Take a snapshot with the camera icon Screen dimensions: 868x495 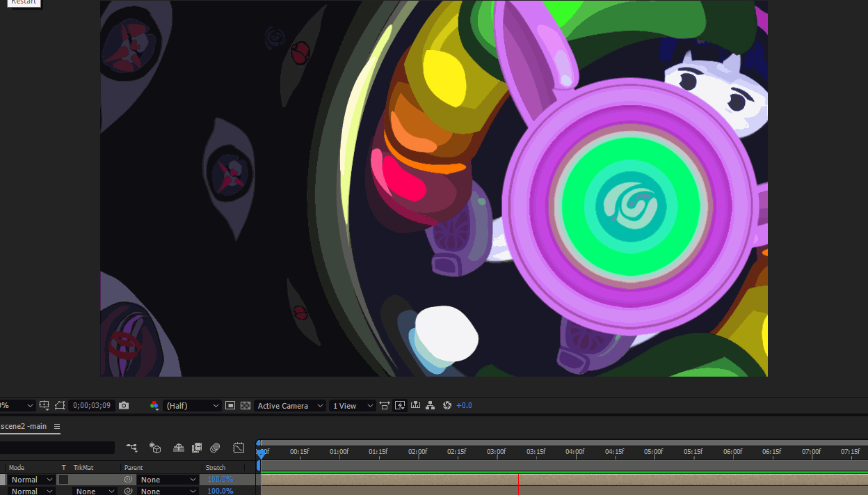click(x=124, y=405)
